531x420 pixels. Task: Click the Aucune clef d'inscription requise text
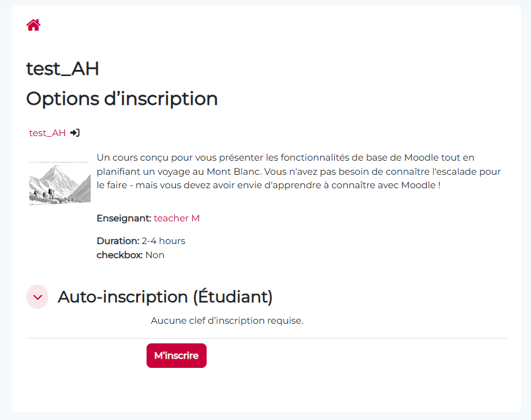click(227, 321)
